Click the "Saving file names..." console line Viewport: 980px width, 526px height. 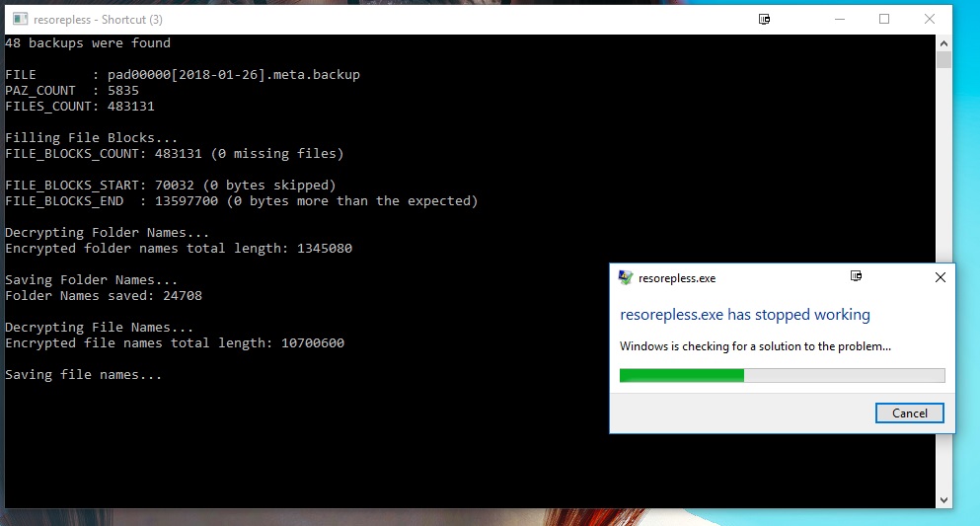point(84,375)
